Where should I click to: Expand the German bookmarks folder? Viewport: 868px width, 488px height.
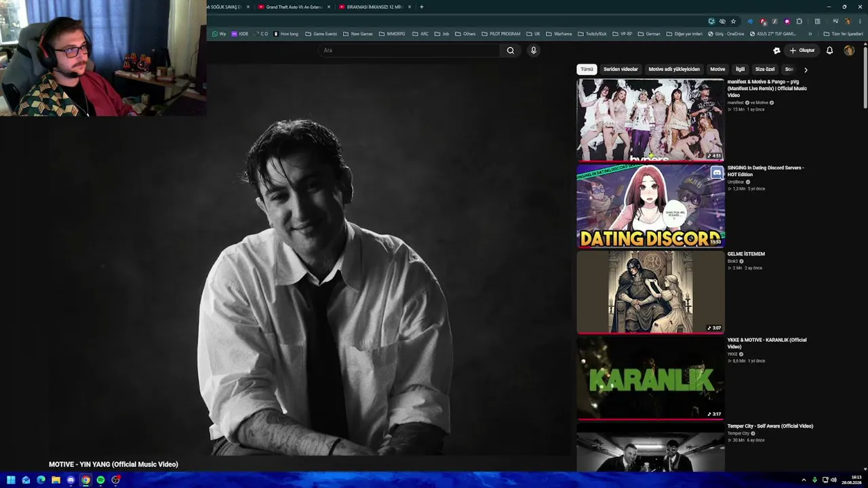[649, 34]
